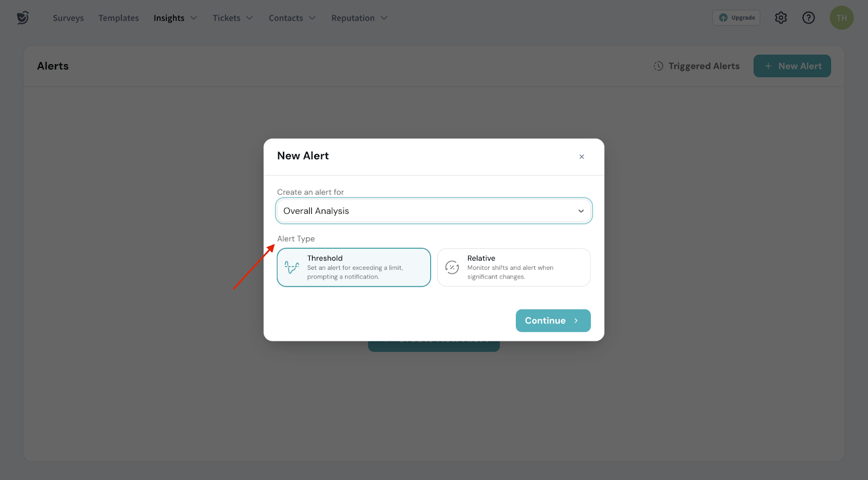Open the Templates page
868x480 pixels.
119,18
